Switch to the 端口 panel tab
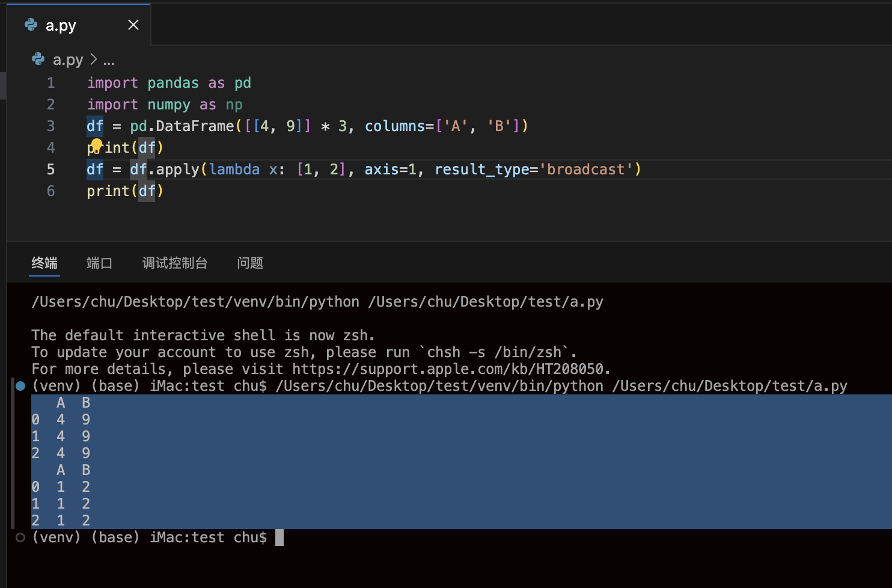 pyautogui.click(x=99, y=263)
